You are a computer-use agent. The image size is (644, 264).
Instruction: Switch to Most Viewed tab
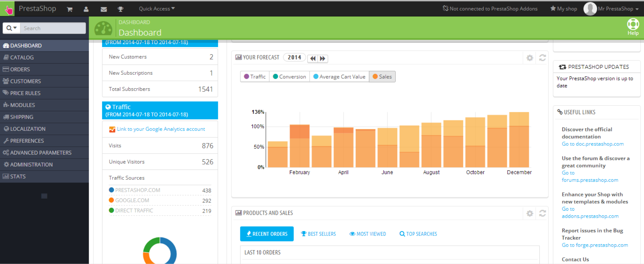tap(368, 234)
